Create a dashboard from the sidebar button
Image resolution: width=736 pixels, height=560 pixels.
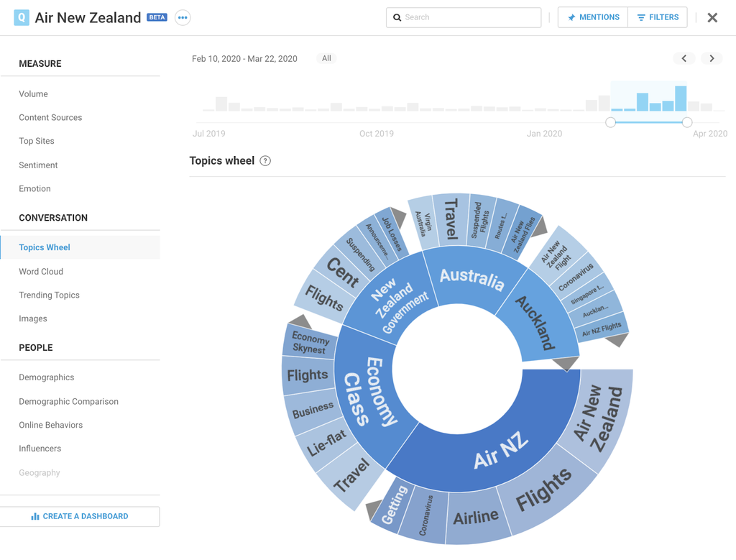[x=80, y=516]
